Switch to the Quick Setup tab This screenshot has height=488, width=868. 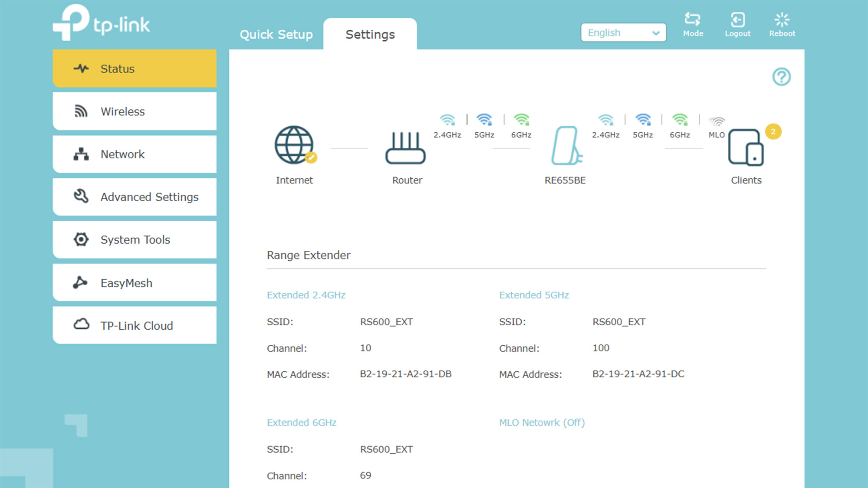coord(276,34)
